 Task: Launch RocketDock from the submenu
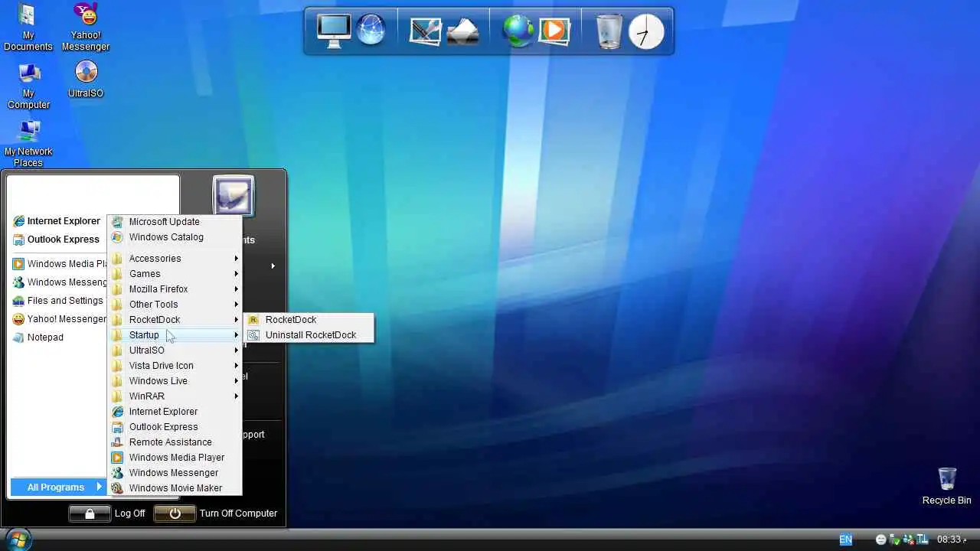[x=309, y=320]
